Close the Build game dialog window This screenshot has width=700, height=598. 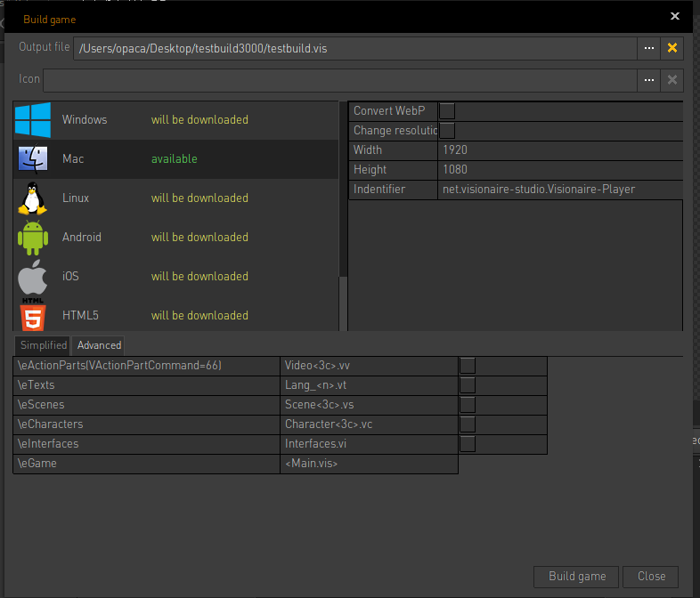click(674, 17)
